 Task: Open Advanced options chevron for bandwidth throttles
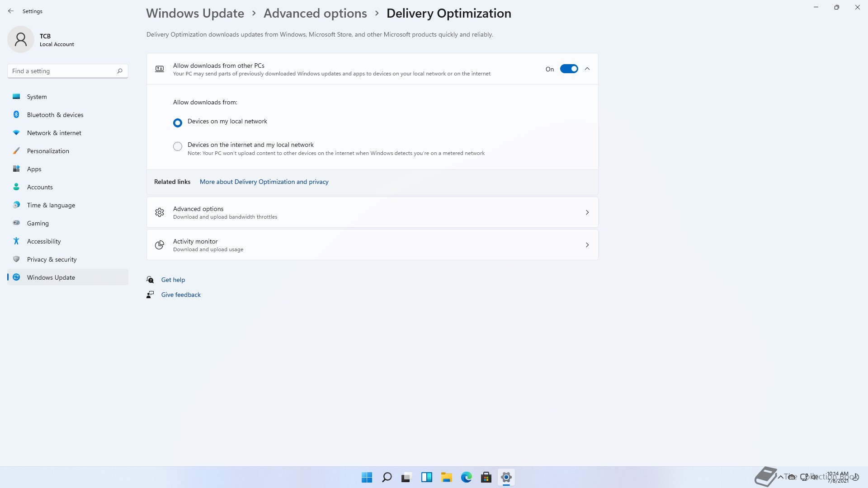click(x=587, y=212)
